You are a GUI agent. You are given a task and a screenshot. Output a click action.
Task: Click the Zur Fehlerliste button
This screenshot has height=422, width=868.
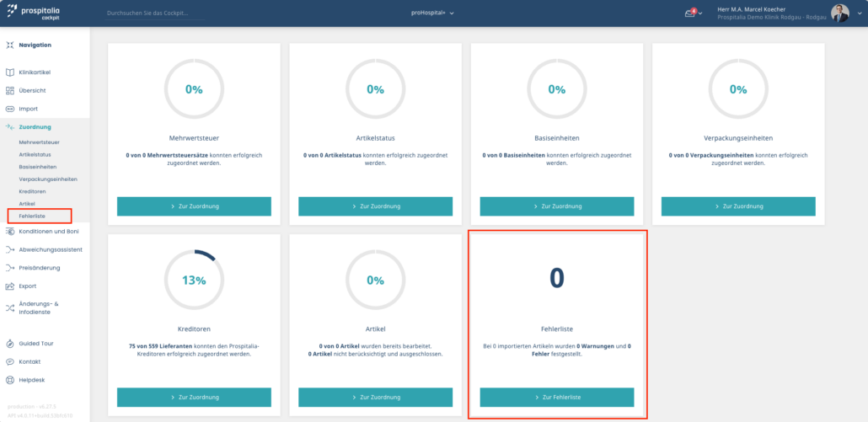coord(557,397)
